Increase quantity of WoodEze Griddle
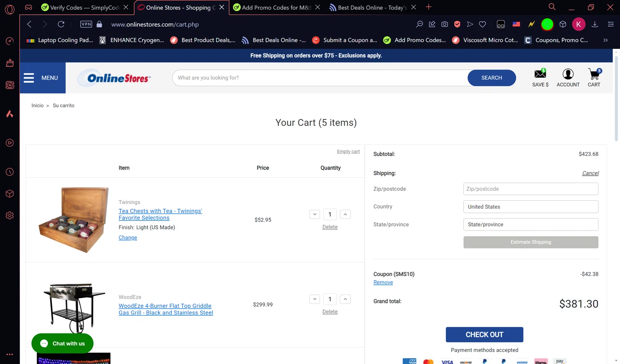Screen dimensions: 620x364 point(345,299)
